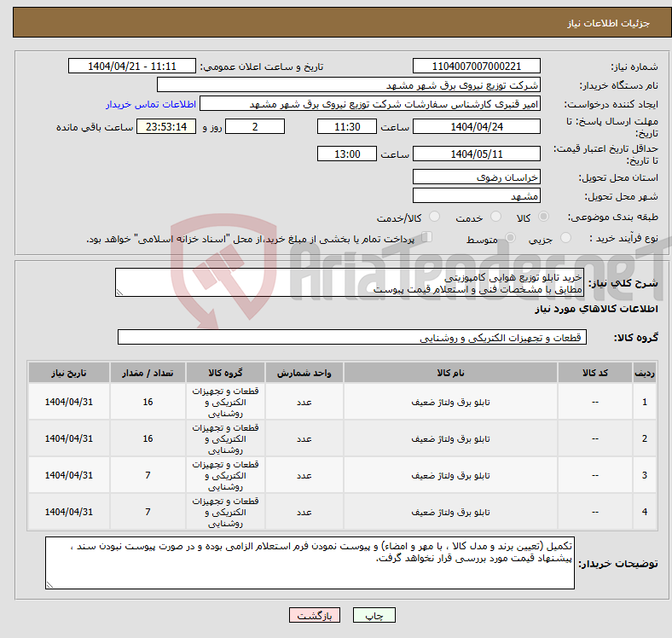
Task: Click the need number field 1104007007000221
Action: [x=476, y=66]
